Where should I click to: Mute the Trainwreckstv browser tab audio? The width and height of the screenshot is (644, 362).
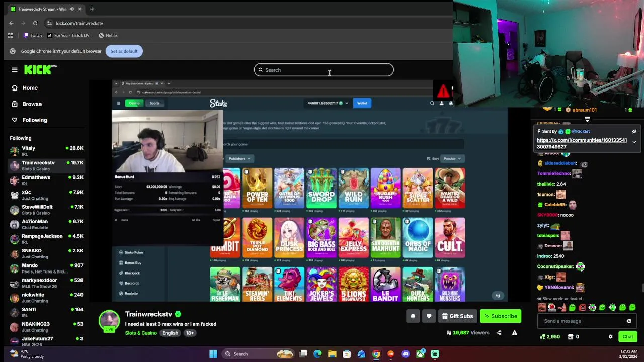click(72, 9)
